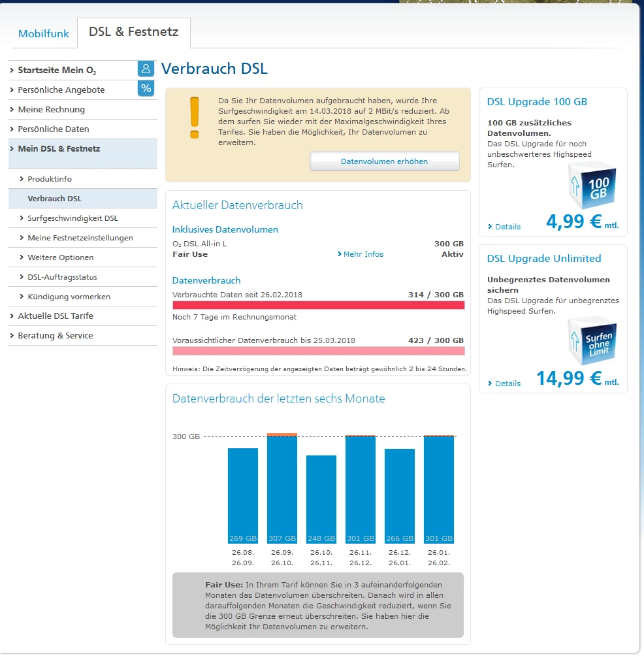Image resolution: width=644 pixels, height=658 pixels.
Task: Click the Surfen ohne Limit cube image
Action: click(592, 342)
